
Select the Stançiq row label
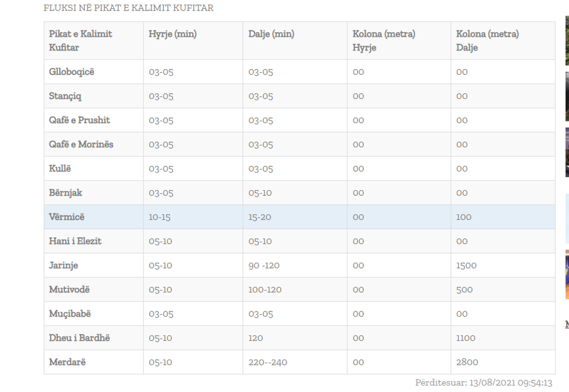click(x=66, y=96)
